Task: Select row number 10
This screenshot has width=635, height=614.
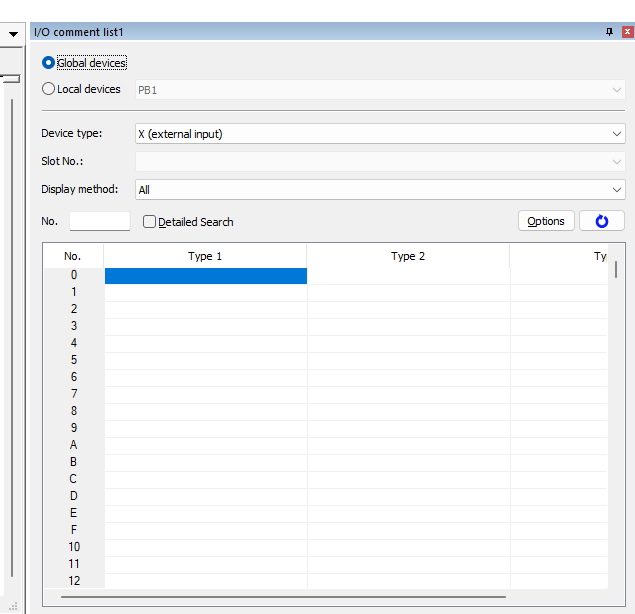Action: tap(74, 547)
